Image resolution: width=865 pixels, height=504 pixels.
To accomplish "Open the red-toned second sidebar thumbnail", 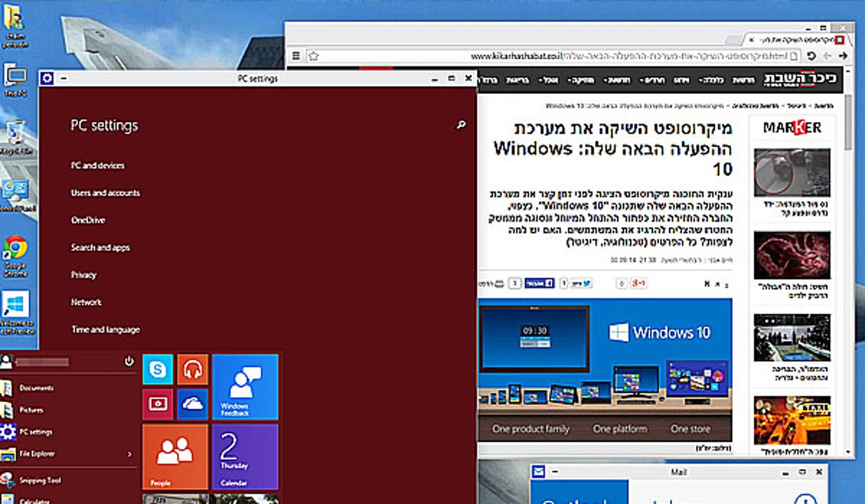I will click(792, 255).
